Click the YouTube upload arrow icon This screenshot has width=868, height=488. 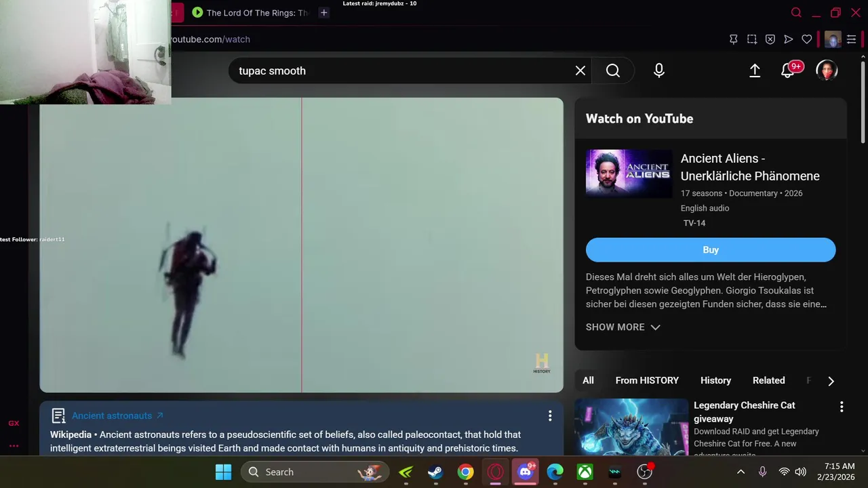point(755,70)
